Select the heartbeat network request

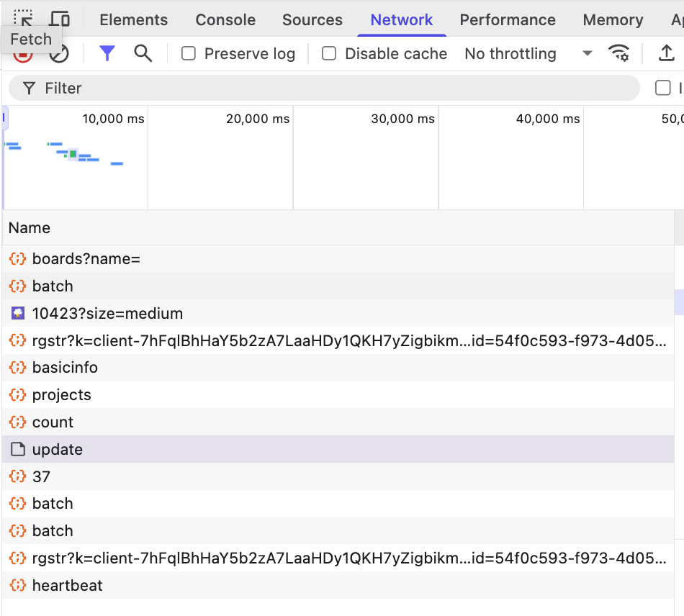coord(67,585)
